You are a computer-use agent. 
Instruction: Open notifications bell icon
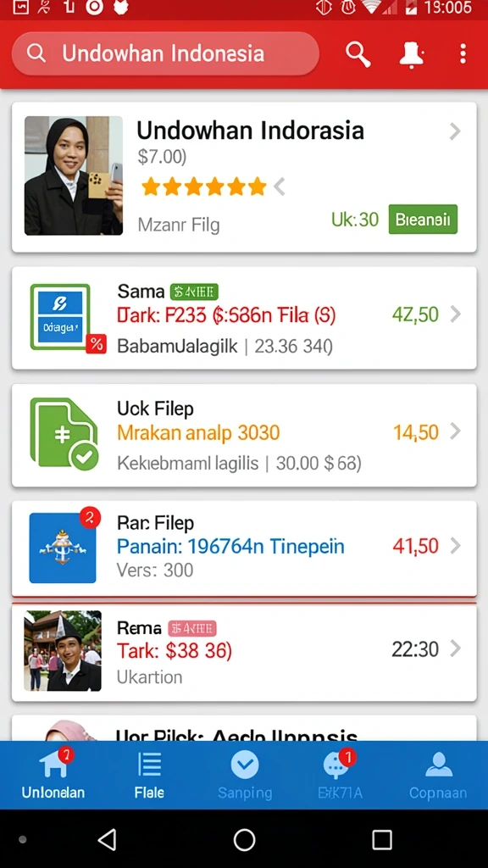[411, 54]
